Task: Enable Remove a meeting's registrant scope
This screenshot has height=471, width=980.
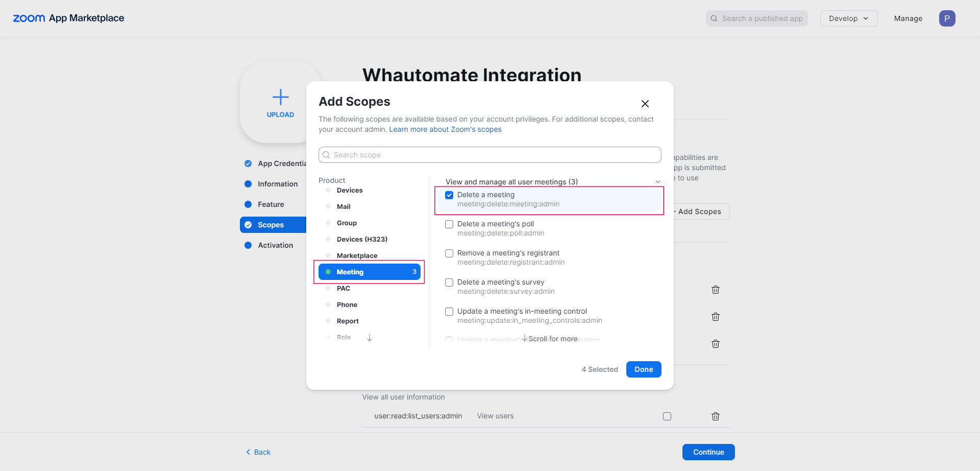Action: click(x=449, y=253)
